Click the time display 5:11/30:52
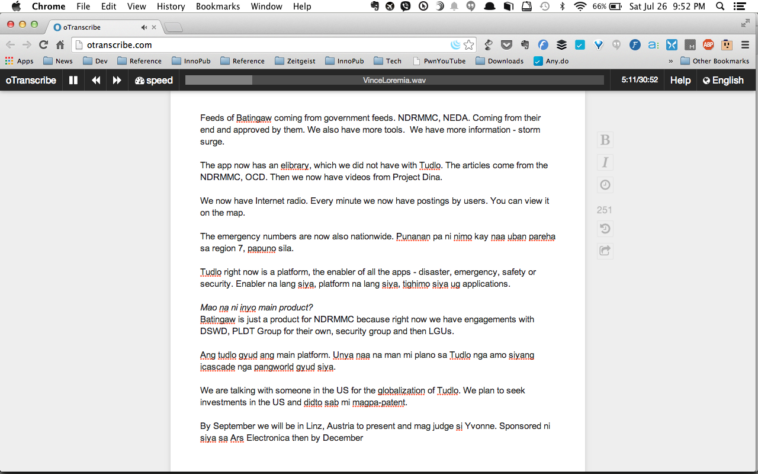758x474 pixels. [640, 80]
